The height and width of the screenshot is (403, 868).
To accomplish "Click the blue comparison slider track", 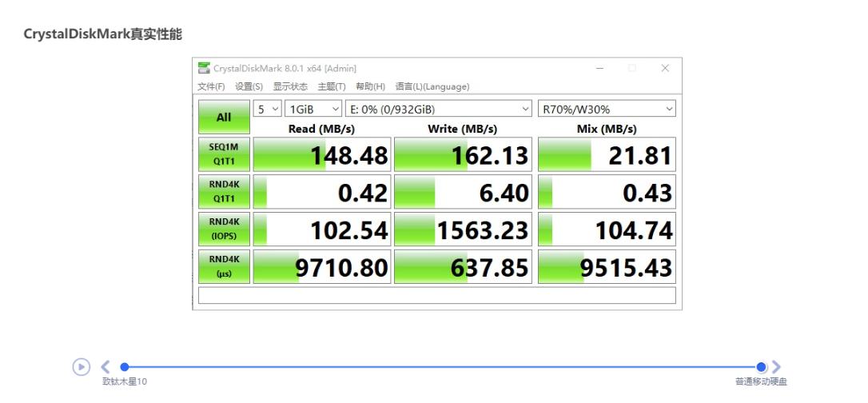I will point(443,366).
